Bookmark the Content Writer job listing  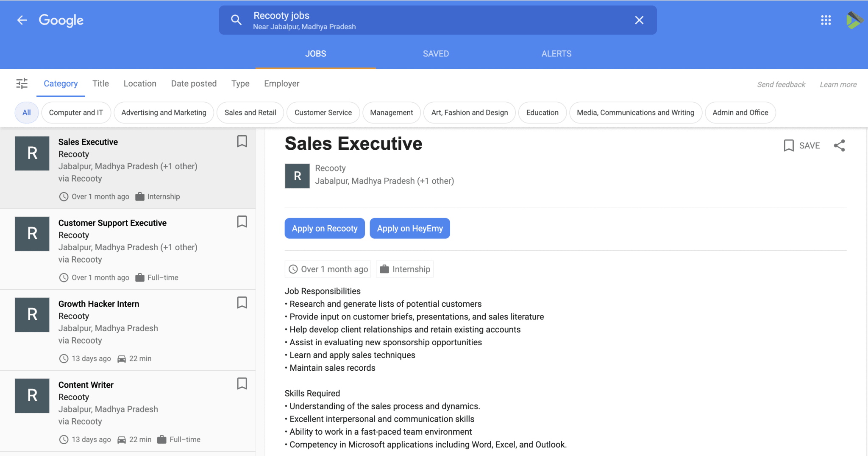tap(242, 384)
